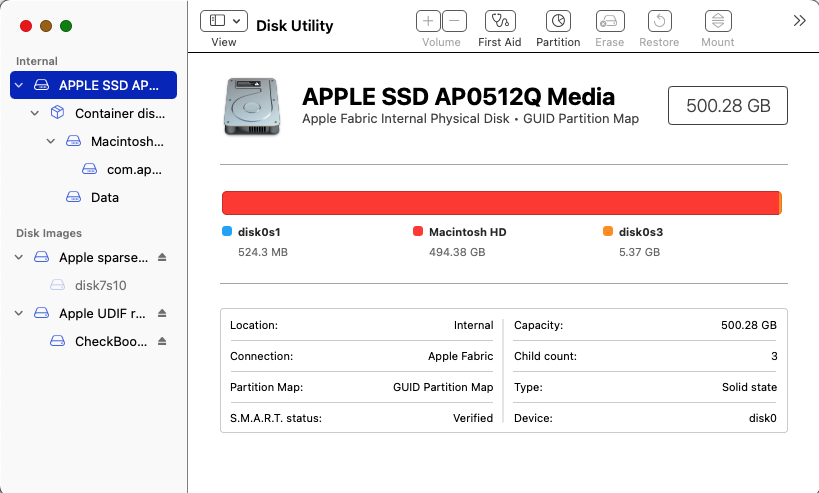Collapse the APPLE SSD disclosure chevron
Image resolution: width=819 pixels, height=493 pixels.
[19, 85]
